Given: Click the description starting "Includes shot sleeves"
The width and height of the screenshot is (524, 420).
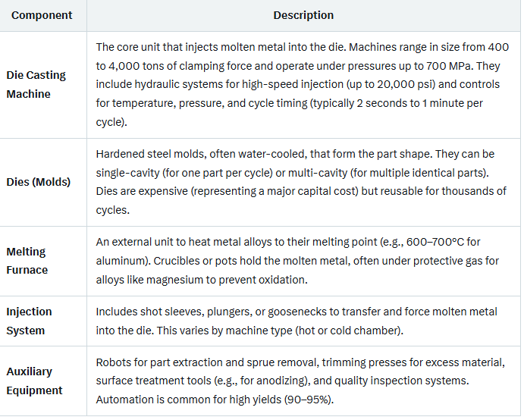Looking at the screenshot, I should click(297, 321).
